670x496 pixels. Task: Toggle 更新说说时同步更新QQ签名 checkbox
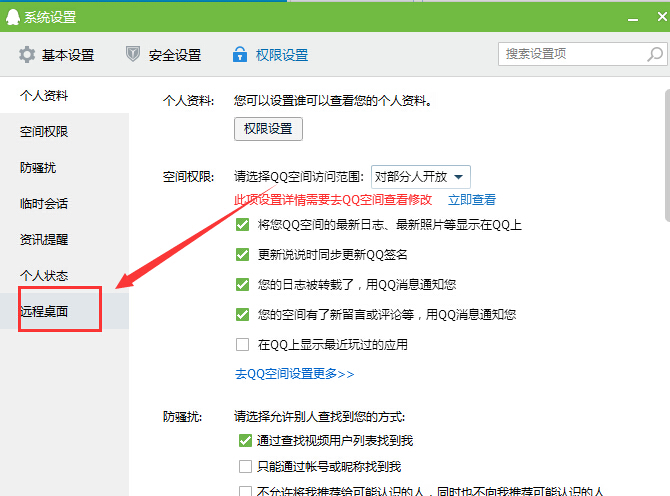point(242,255)
